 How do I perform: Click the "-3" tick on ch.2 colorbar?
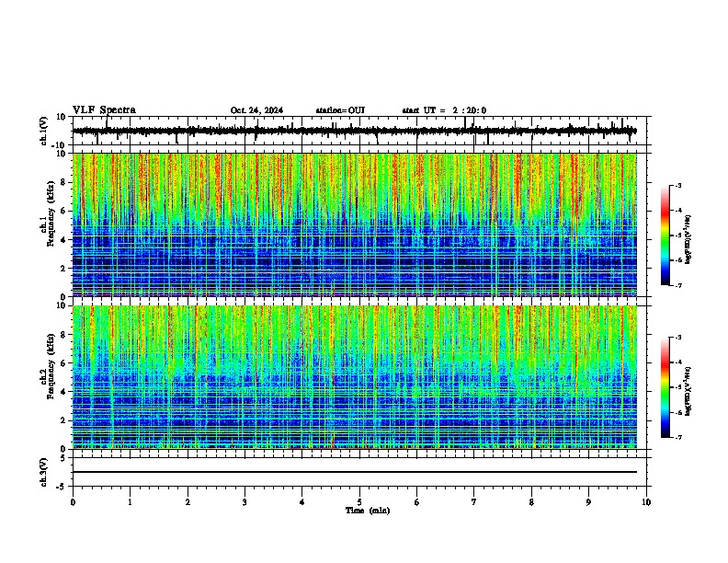click(678, 338)
